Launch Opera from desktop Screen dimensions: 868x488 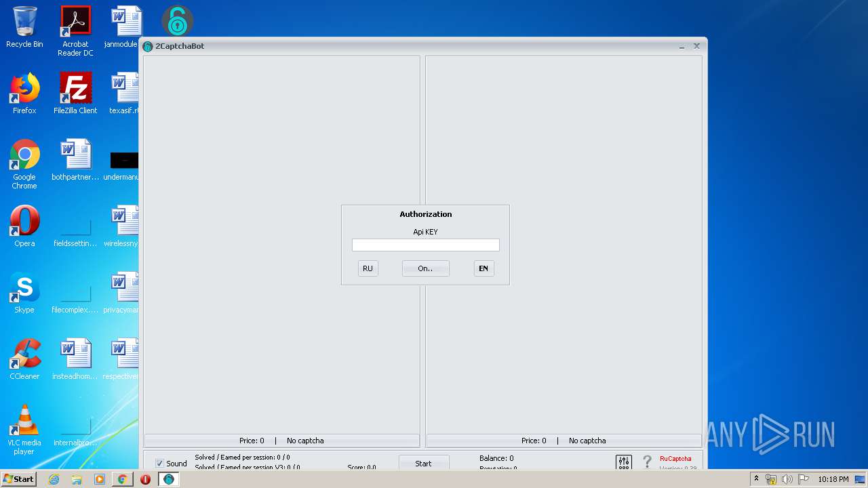pyautogui.click(x=24, y=226)
